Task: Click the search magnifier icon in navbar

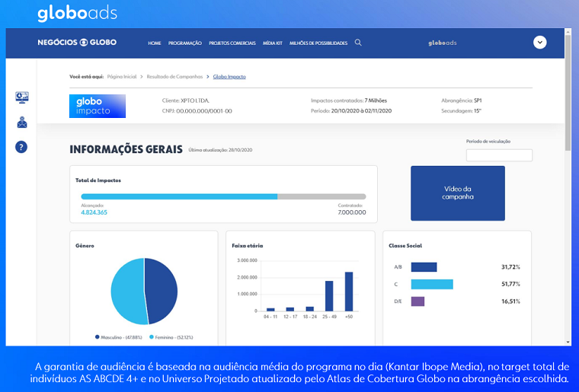Action: [358, 43]
